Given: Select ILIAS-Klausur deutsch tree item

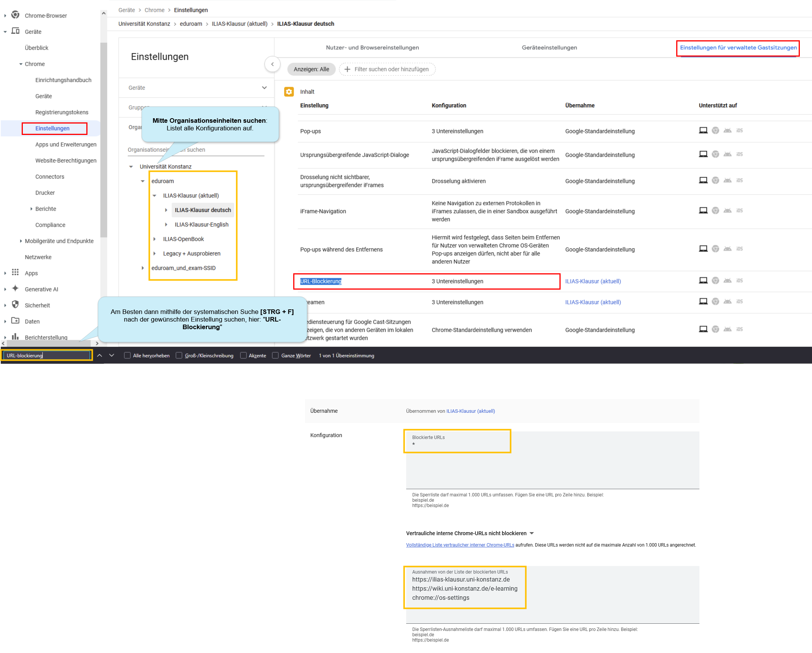Looking at the screenshot, I should click(x=203, y=210).
